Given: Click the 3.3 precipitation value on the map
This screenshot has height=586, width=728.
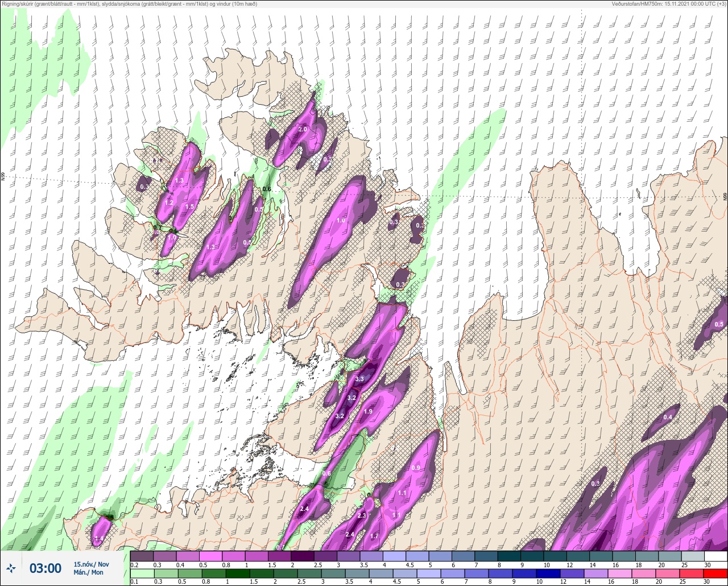Looking at the screenshot, I should (359, 379).
